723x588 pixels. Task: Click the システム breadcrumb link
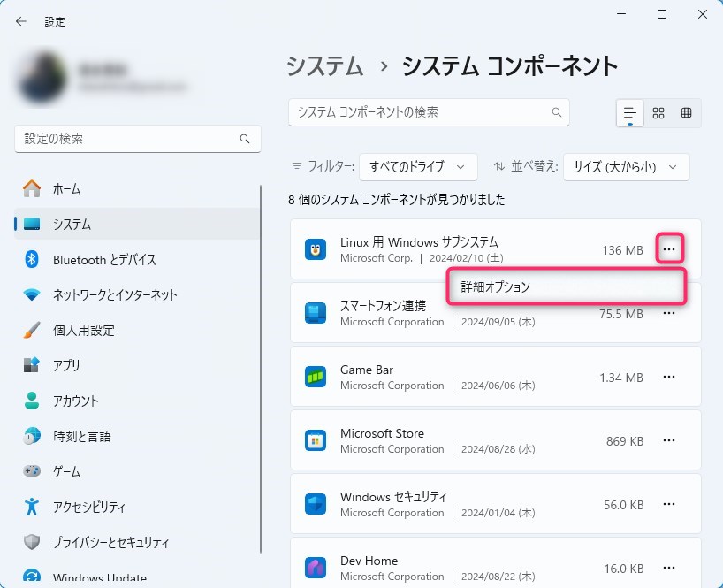coord(325,65)
